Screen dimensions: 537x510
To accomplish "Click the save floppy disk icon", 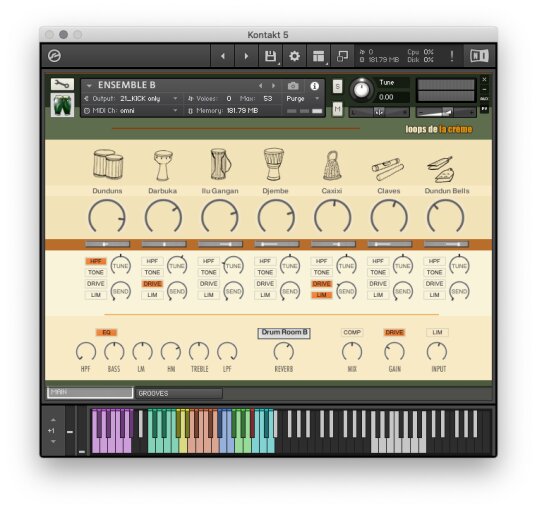I will coord(271,56).
